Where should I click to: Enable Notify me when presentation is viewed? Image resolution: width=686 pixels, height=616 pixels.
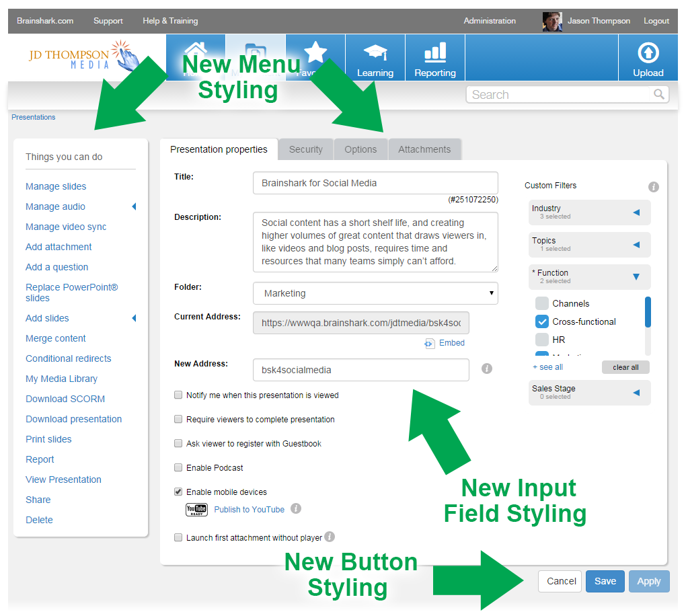pyautogui.click(x=178, y=395)
